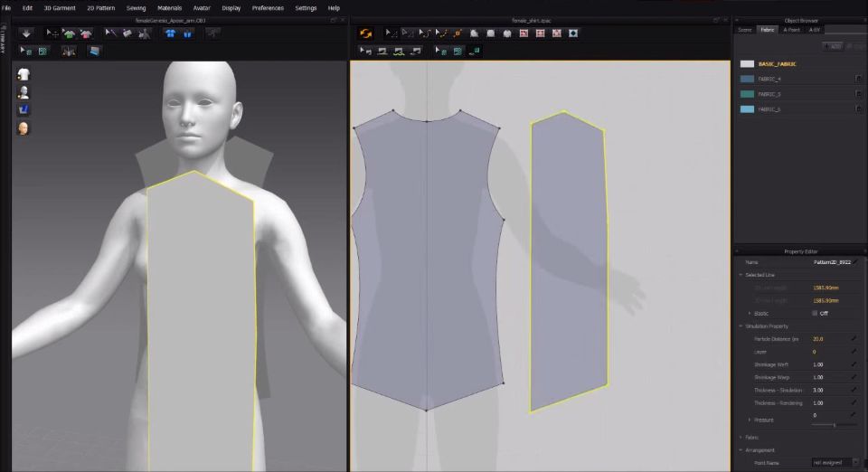
Task: Select the Internal Polygon tool
Action: (x=524, y=33)
